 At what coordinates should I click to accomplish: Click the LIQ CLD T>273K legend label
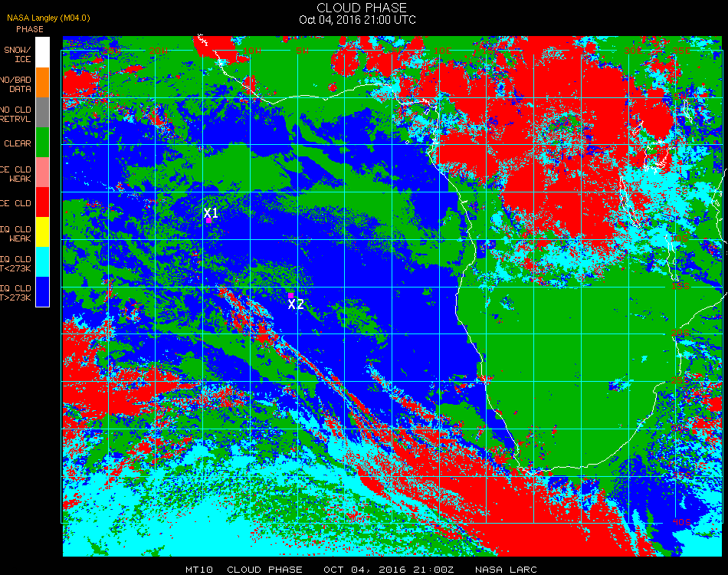[16, 293]
